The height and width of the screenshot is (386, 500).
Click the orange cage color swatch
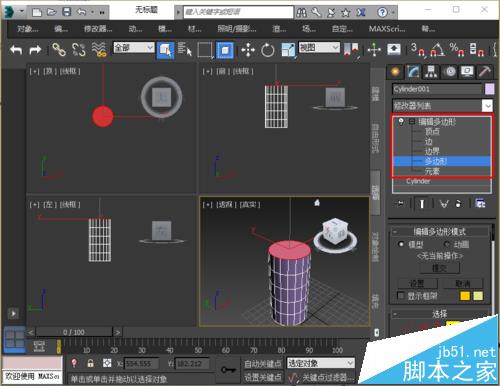[465, 296]
